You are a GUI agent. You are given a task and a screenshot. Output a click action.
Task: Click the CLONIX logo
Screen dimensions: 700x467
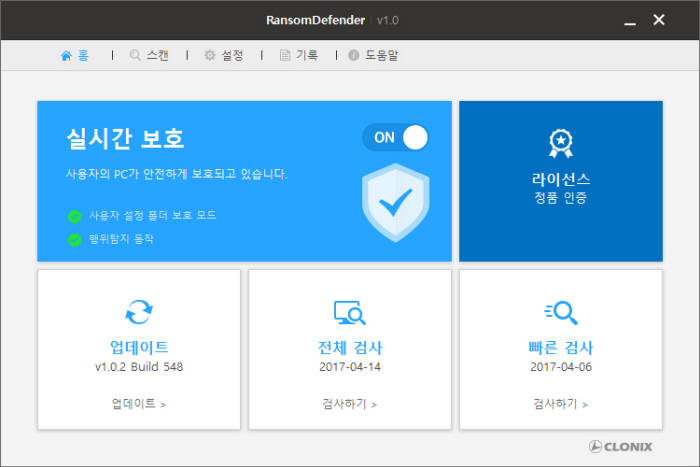tap(621, 446)
